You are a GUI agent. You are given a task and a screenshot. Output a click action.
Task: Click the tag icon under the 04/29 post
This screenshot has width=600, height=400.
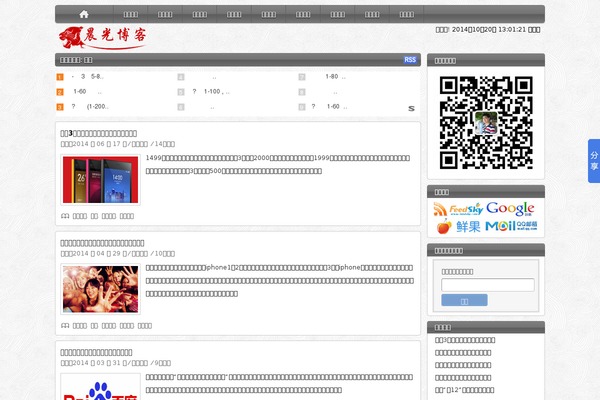pyautogui.click(x=65, y=325)
